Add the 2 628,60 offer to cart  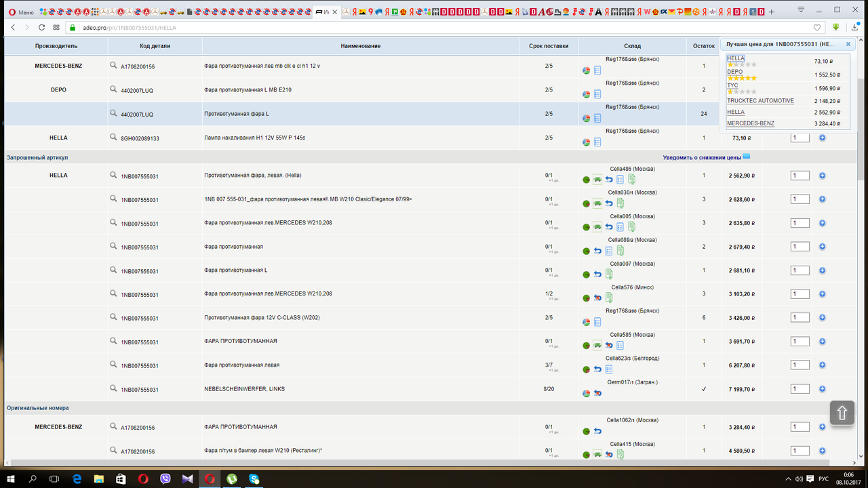click(822, 199)
